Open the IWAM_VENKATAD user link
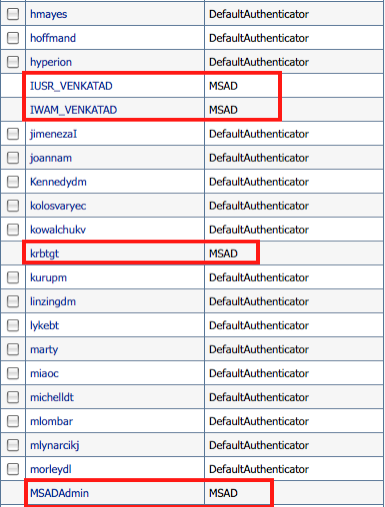Image resolution: width=385 pixels, height=507 pixels. pyautogui.click(x=74, y=110)
